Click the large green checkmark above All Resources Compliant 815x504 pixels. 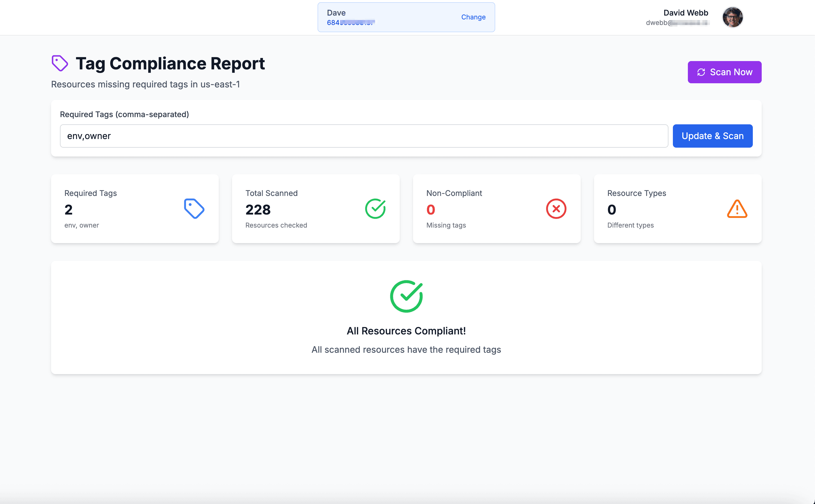pyautogui.click(x=406, y=296)
